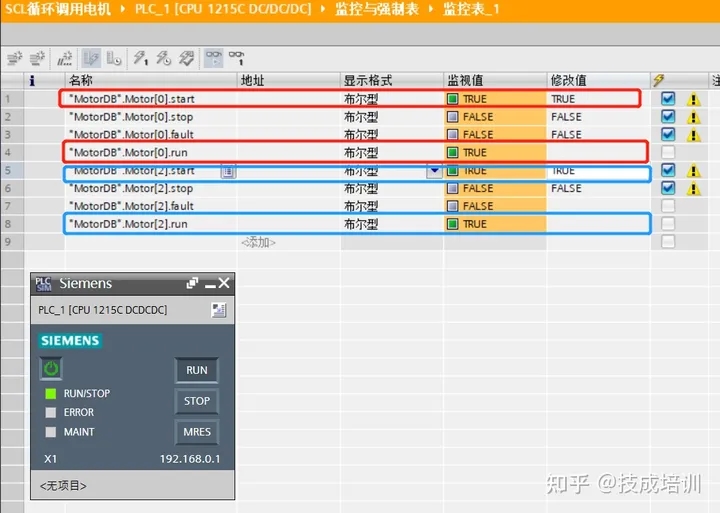Click the grey MAINT LED indicator

pos(51,432)
